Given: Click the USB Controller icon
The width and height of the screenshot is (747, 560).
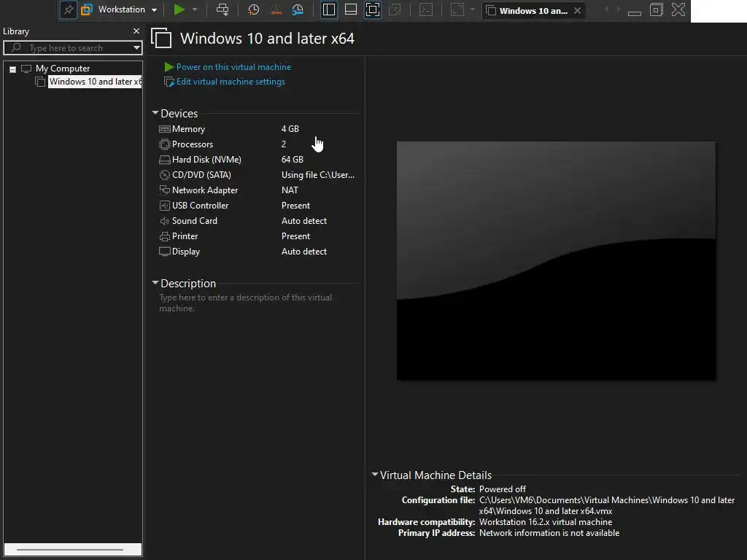Looking at the screenshot, I should 165,205.
